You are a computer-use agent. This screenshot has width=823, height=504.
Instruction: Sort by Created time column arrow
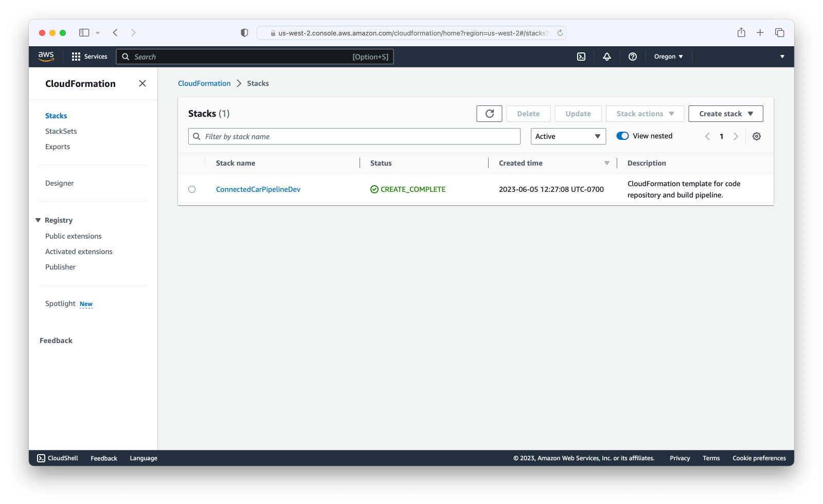607,163
